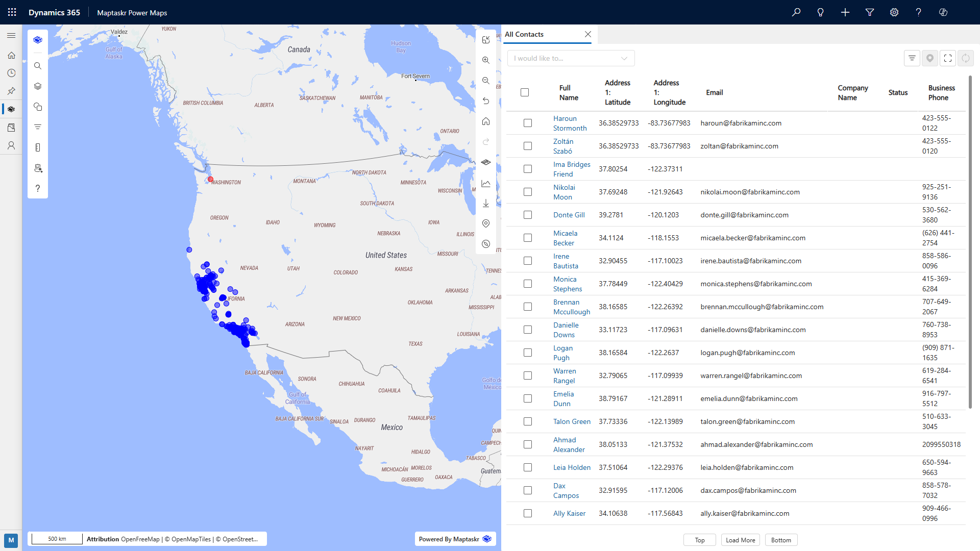Screen dimensions: 980x551
Task: Open the 'I would like to...' dropdown
Action: (571, 58)
